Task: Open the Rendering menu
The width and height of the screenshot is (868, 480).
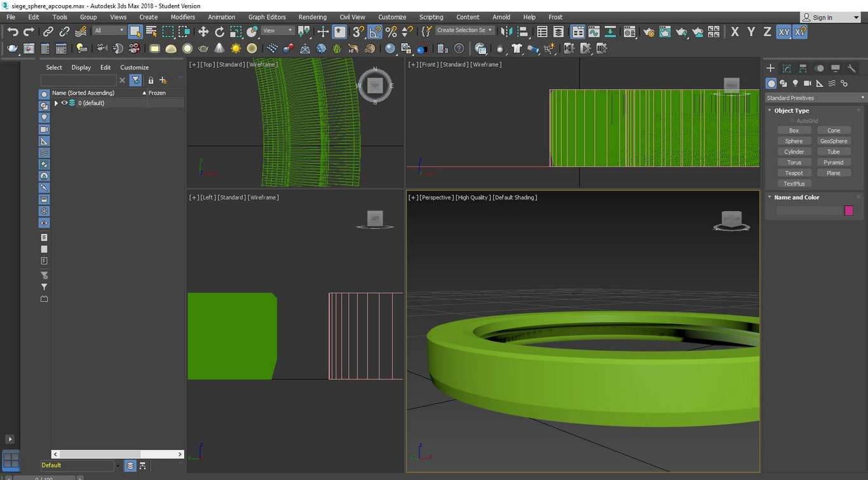Action: click(312, 17)
